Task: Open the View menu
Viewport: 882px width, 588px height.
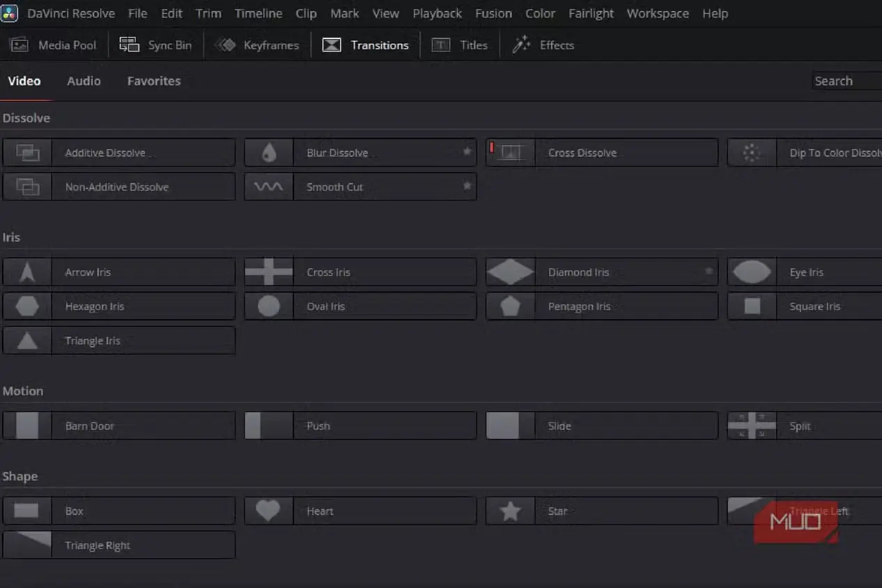Action: [386, 13]
